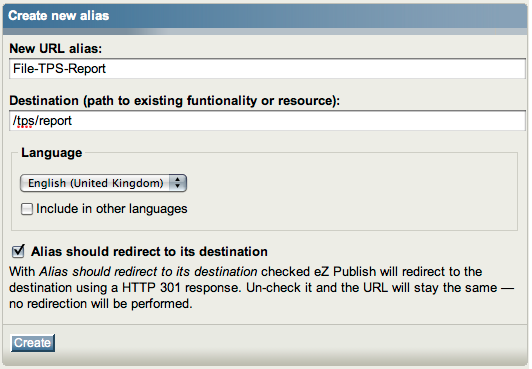This screenshot has width=532, height=369.
Task: Click the New URL alias input field
Action: tap(267, 69)
